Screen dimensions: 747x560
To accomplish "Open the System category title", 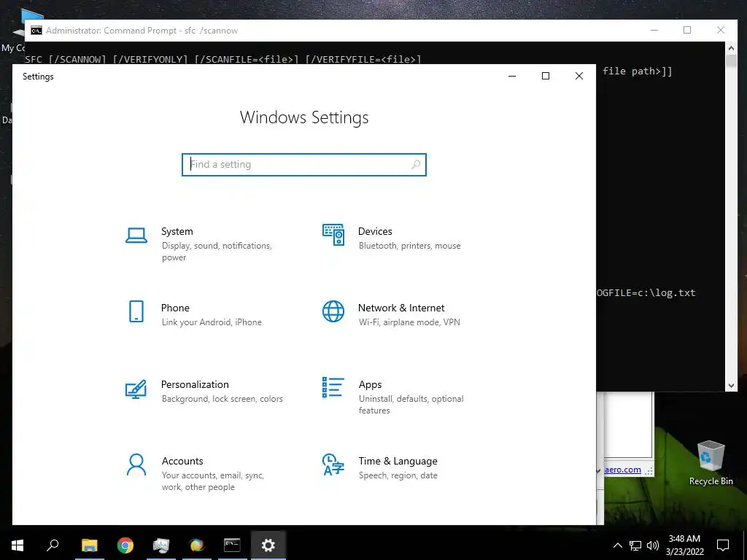I will [177, 231].
